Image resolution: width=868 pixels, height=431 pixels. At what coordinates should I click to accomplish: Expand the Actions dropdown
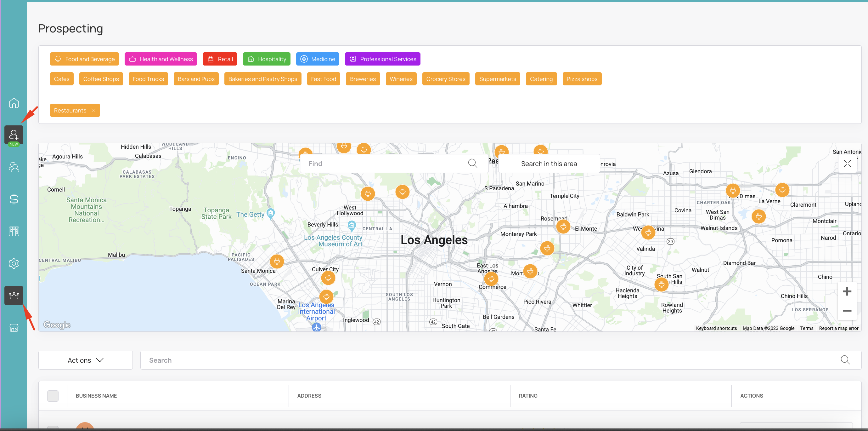pyautogui.click(x=86, y=360)
